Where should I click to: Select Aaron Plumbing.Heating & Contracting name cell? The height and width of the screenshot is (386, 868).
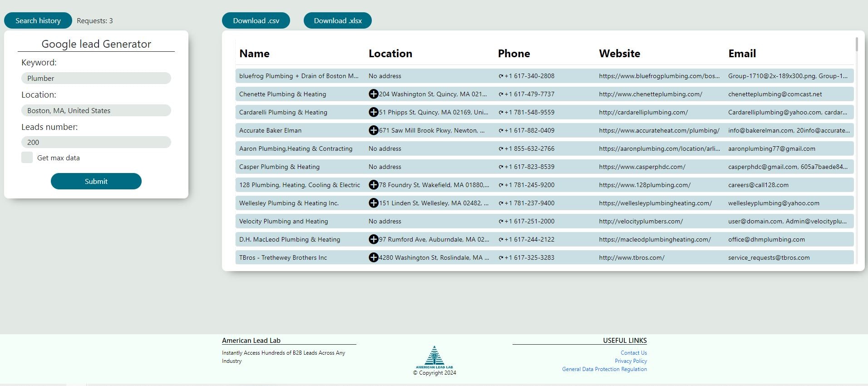(x=296, y=148)
